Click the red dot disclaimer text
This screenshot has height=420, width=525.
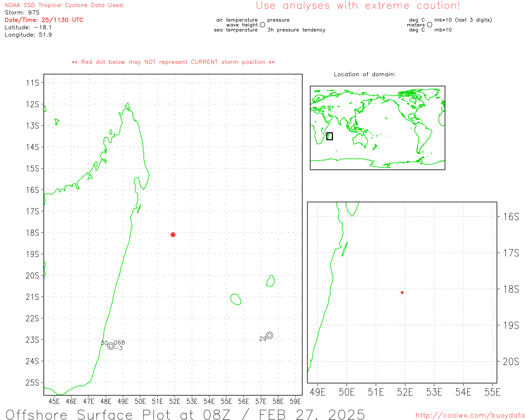173,62
